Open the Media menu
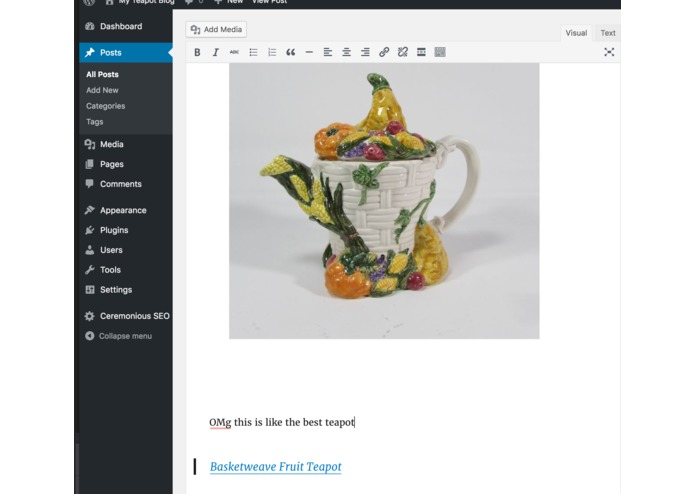The width and height of the screenshot is (695, 494). 126,144
